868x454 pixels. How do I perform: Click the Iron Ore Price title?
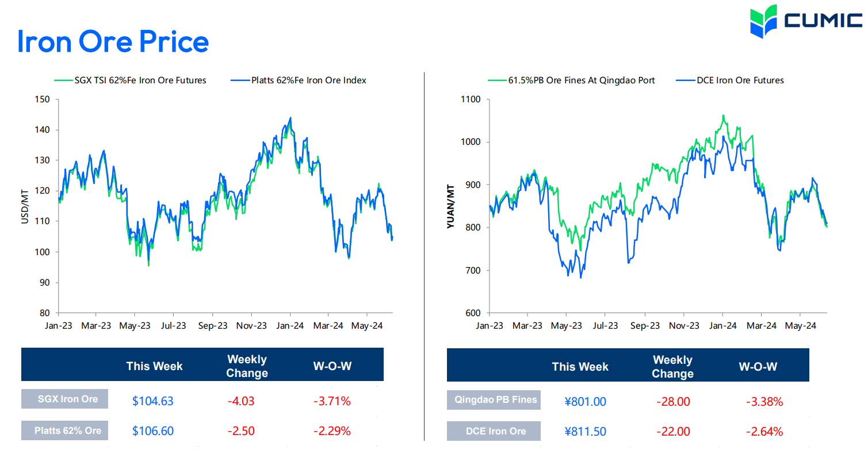pos(113,42)
